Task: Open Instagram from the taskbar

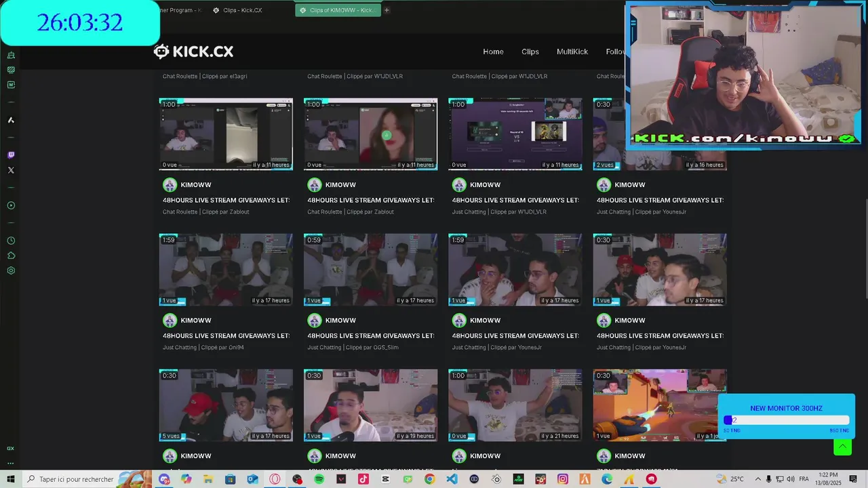Action: click(562, 479)
